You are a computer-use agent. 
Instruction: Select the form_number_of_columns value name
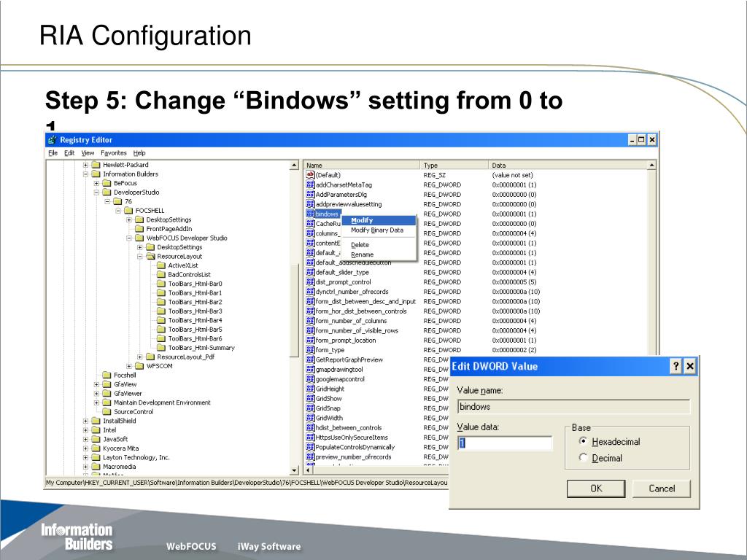pyautogui.click(x=351, y=321)
